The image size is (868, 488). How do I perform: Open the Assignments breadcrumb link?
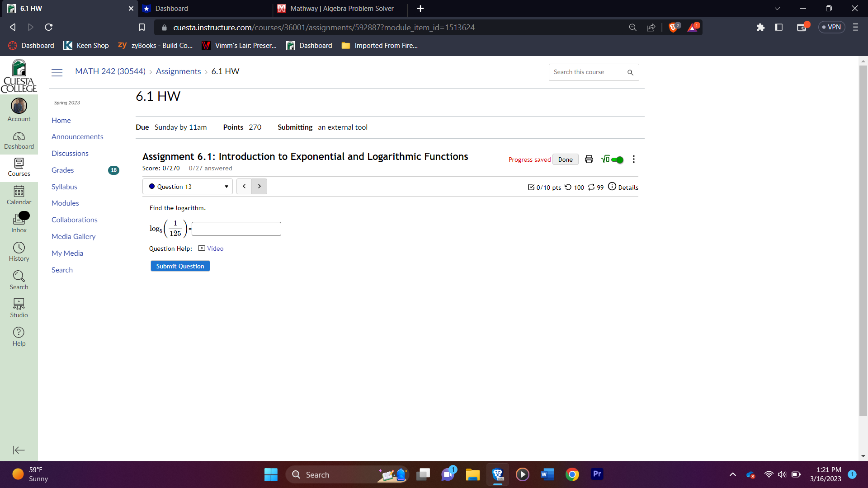click(178, 71)
